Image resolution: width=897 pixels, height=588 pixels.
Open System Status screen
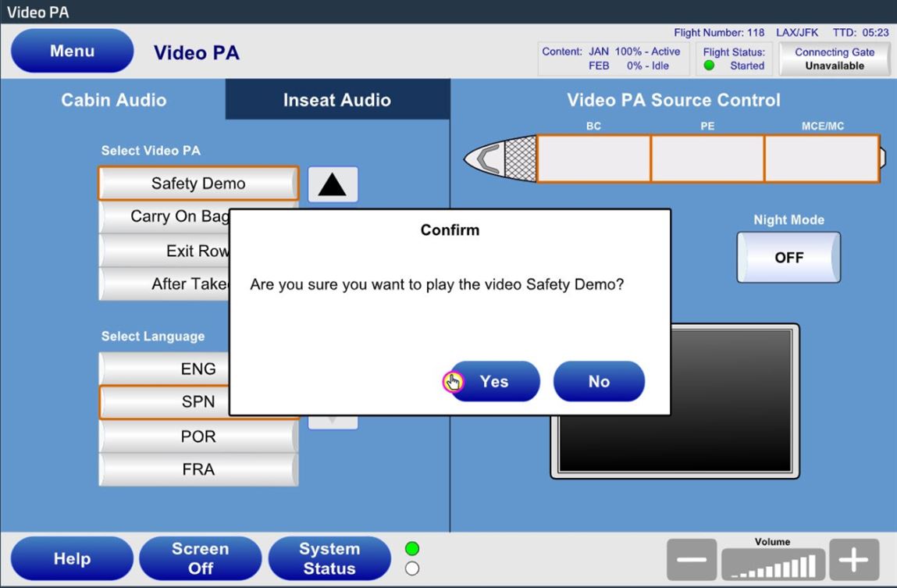coord(329,559)
